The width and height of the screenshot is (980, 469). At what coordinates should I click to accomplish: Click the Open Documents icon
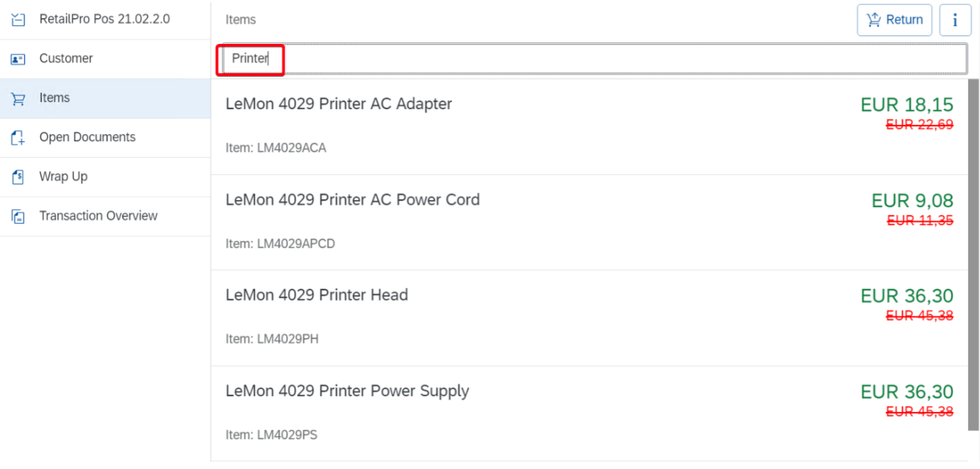tap(18, 138)
